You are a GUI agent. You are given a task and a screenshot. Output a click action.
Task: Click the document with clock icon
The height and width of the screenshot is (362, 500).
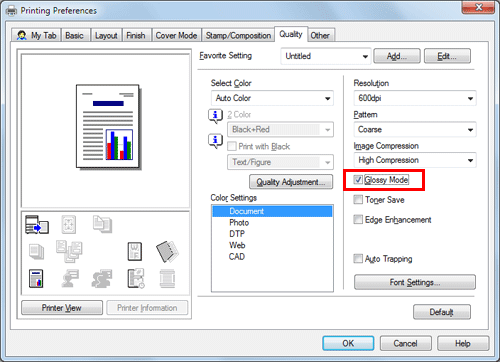pos(136,278)
